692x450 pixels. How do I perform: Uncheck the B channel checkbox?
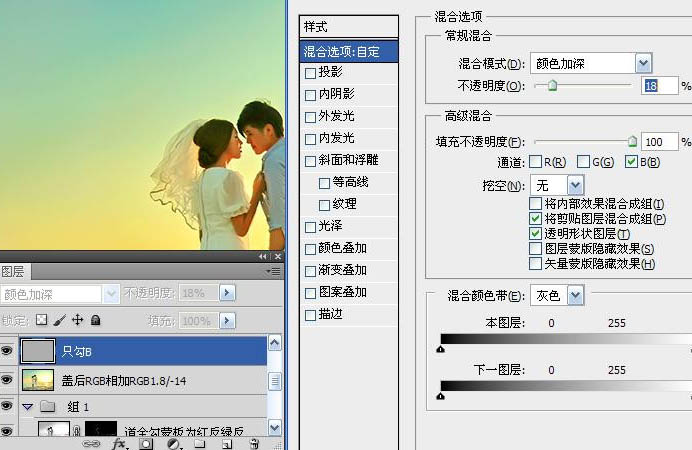click(631, 162)
